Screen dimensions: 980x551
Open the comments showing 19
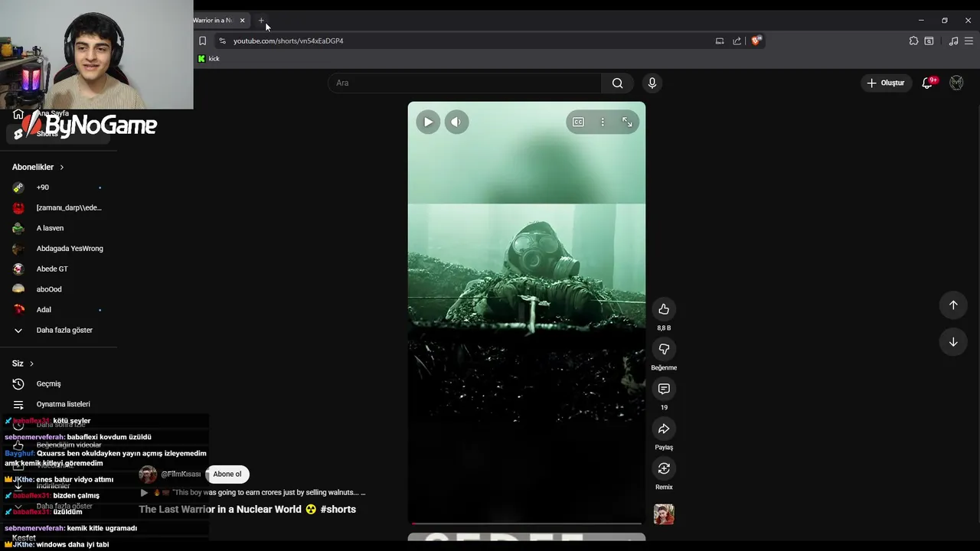pos(664,389)
